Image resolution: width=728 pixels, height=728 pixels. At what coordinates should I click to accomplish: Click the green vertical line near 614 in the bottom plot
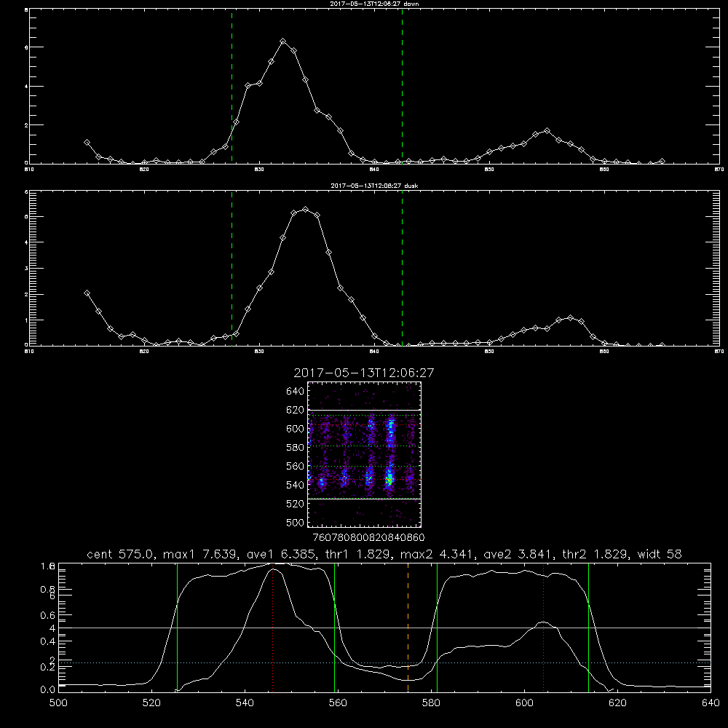click(588, 628)
